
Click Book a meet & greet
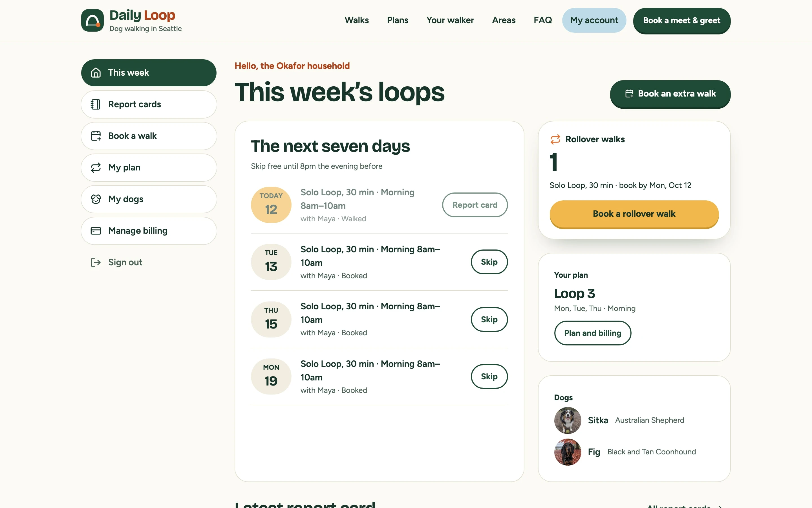pos(681,21)
